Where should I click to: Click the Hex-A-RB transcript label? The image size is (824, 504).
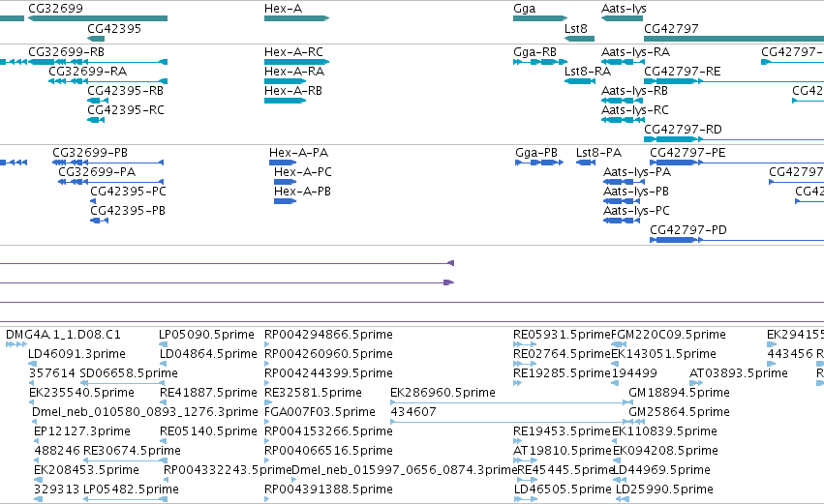293,91
